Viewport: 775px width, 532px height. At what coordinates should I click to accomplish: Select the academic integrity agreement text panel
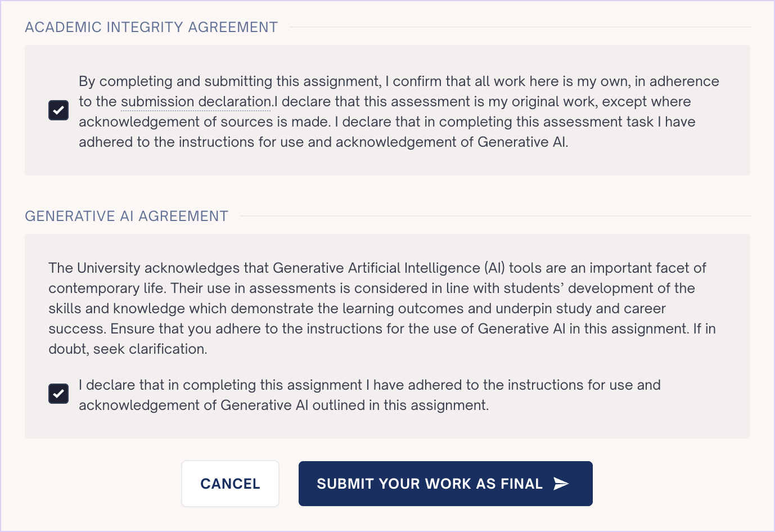(387, 110)
